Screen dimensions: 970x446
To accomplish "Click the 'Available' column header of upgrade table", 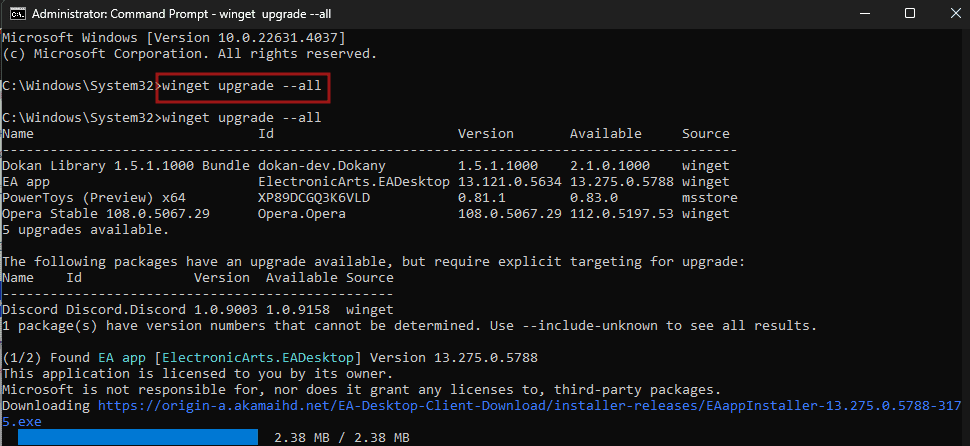I will (x=606, y=134).
